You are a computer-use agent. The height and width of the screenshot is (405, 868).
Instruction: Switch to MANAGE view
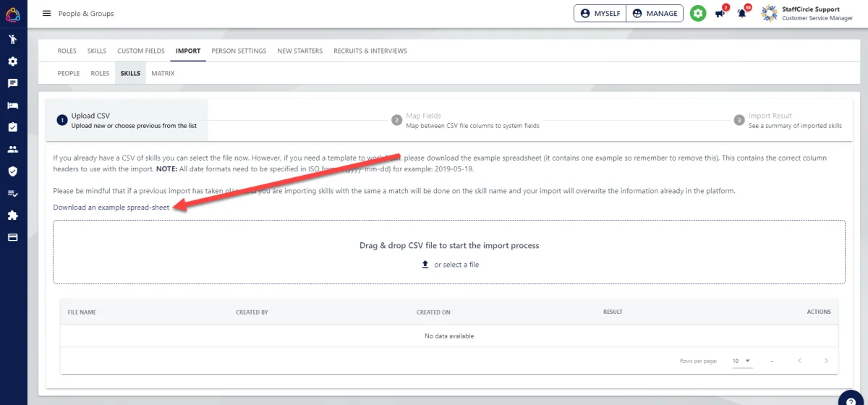(x=655, y=14)
